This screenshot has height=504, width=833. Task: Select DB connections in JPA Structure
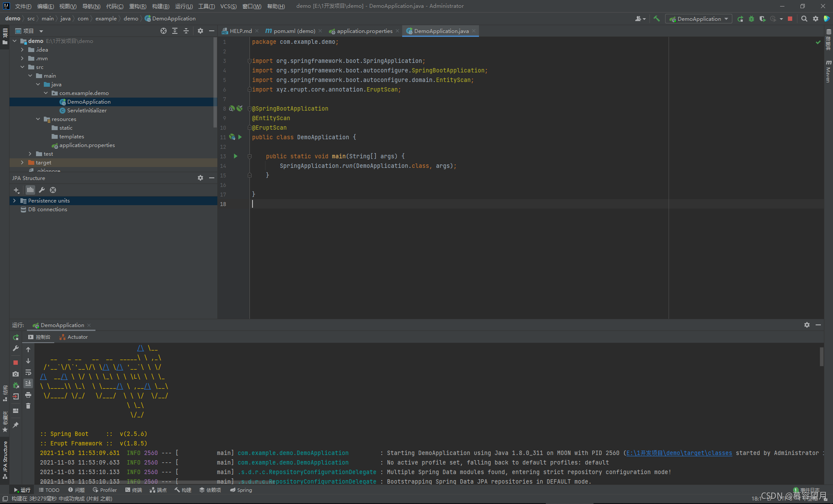pyautogui.click(x=48, y=209)
